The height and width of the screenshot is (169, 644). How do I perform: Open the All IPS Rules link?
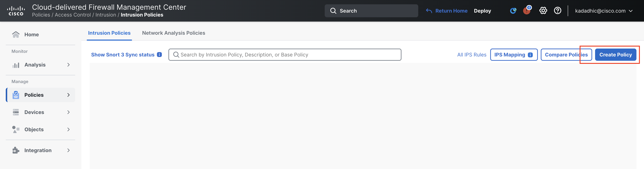(x=472, y=55)
